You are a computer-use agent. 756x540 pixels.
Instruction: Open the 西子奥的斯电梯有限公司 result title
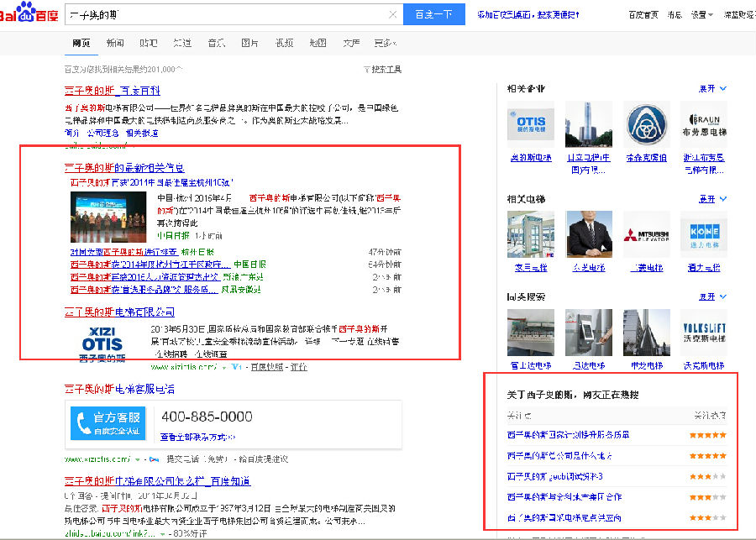[119, 312]
